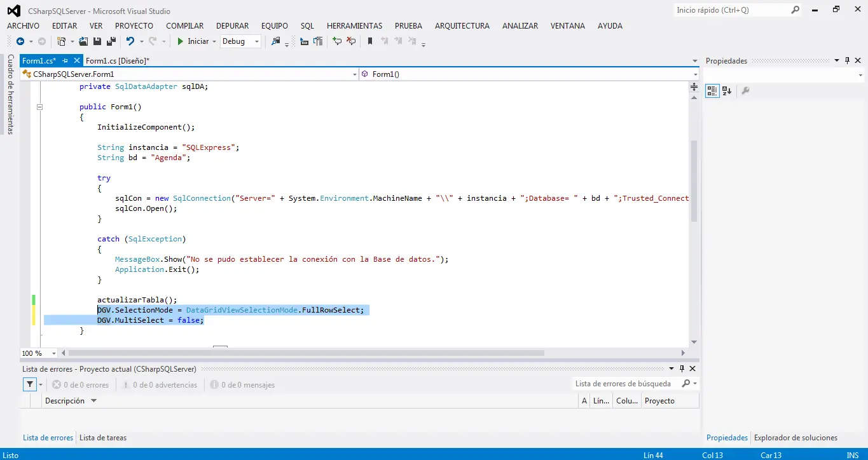
Task: Toggle the 0 de 0 advertencias filter
Action: [x=159, y=385]
